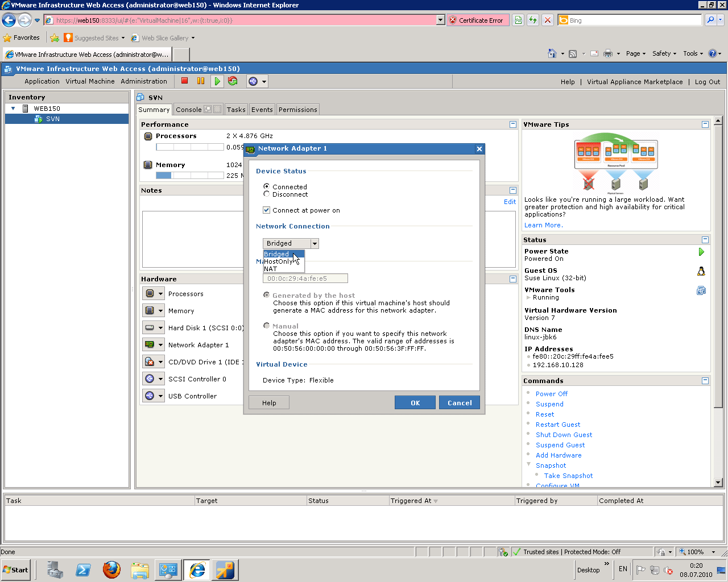Viewport: 728px width, 582px height.
Task: Click the Internet Explorer refresh icon
Action: [x=533, y=20]
